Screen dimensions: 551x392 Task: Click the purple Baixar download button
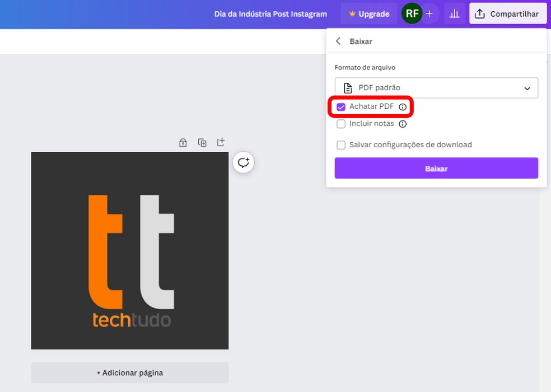point(436,169)
